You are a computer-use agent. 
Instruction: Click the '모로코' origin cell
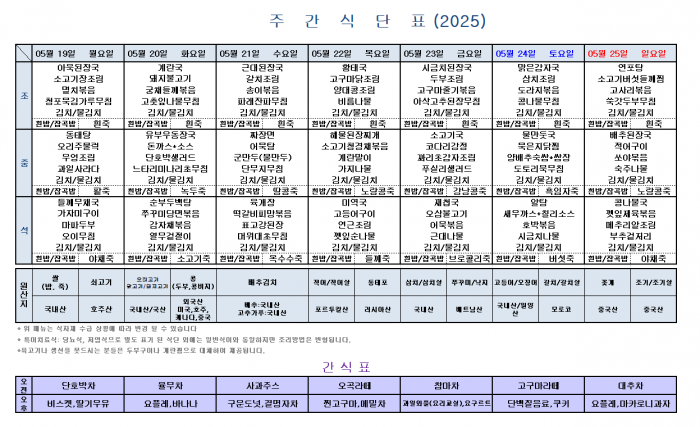[x=561, y=309]
